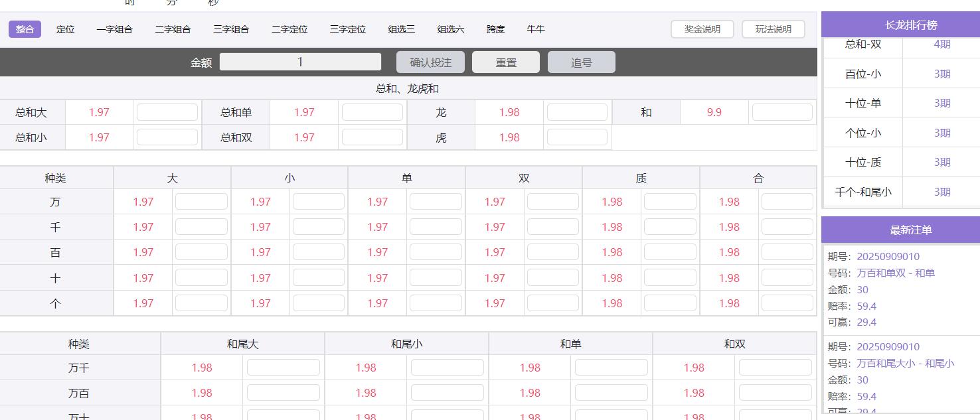This screenshot has width=980, height=420.
Task: Open the 一字组合 betting tab
Action: point(114,29)
